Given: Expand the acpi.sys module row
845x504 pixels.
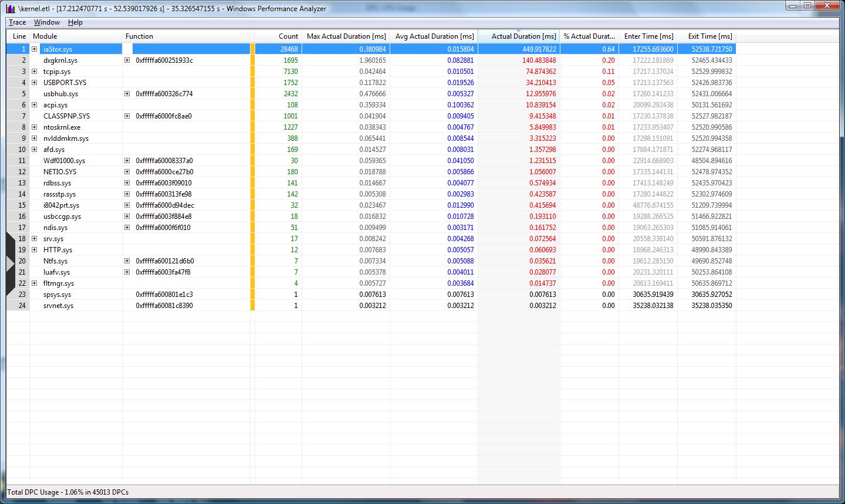Looking at the screenshot, I should [x=34, y=105].
